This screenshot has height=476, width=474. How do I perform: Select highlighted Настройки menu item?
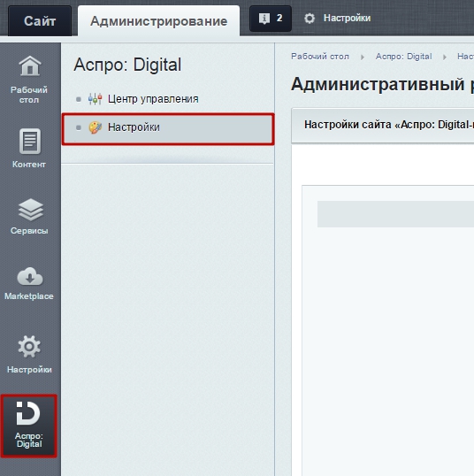click(x=168, y=128)
